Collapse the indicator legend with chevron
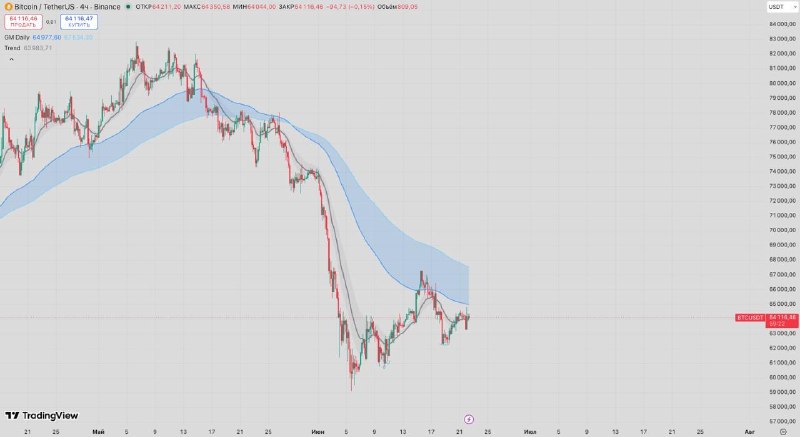 click(11, 60)
